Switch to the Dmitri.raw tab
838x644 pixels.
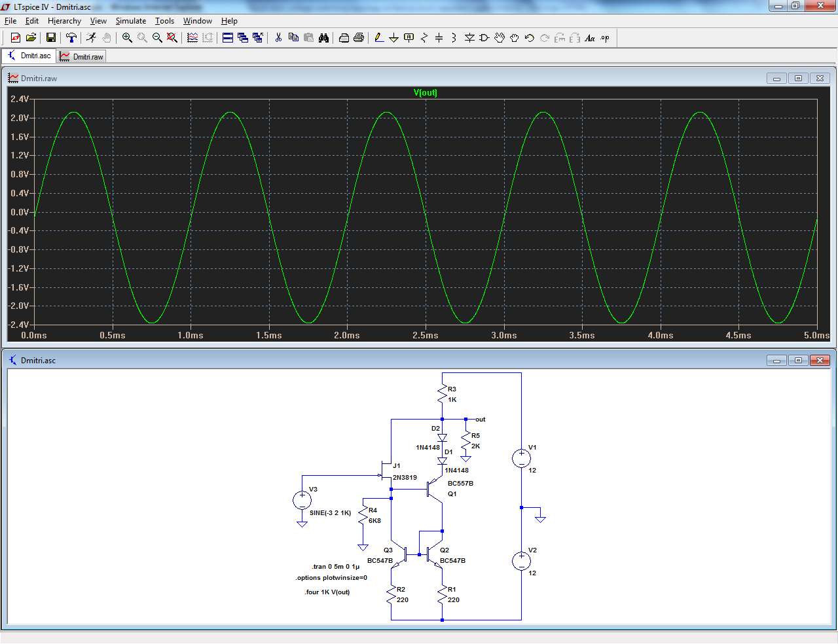click(81, 56)
